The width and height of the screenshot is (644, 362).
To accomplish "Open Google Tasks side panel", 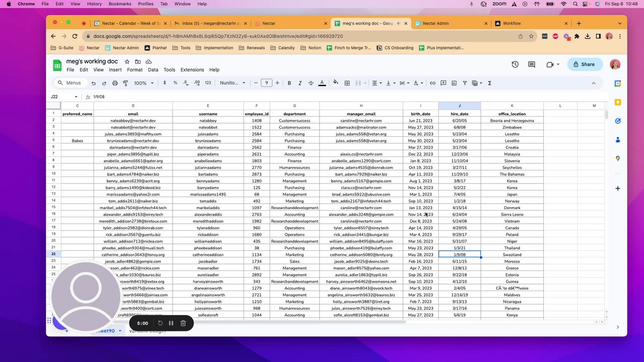I will pyautogui.click(x=618, y=121).
